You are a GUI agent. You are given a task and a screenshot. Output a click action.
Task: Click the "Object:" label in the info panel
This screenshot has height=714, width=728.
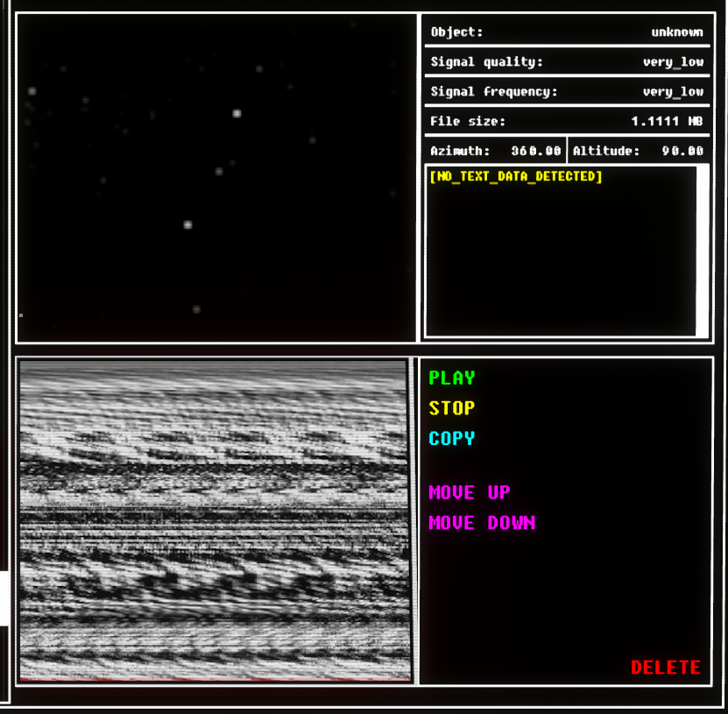point(456,32)
